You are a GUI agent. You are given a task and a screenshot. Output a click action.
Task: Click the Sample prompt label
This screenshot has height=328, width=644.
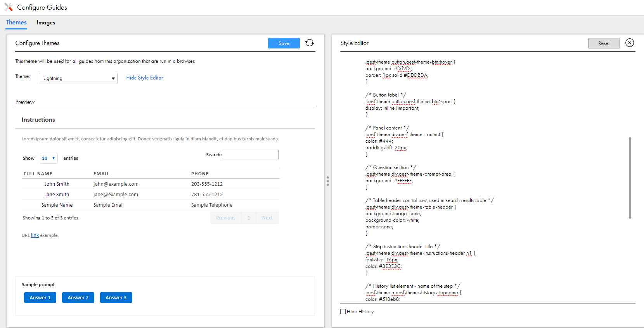(x=38, y=285)
